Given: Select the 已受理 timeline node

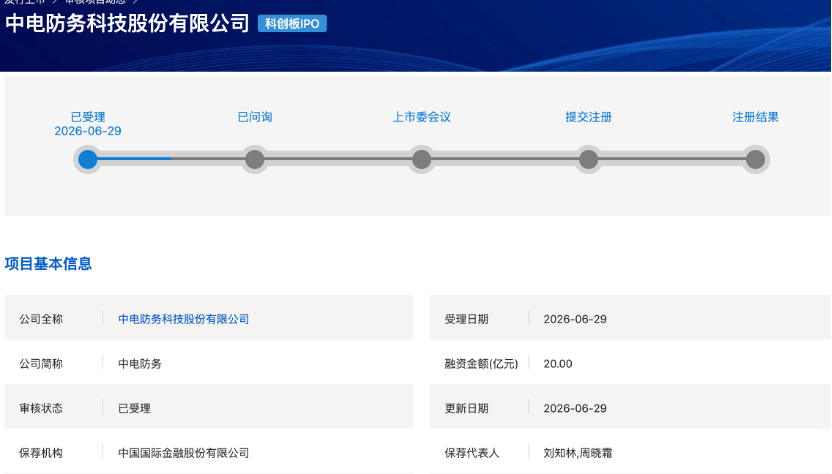Looking at the screenshot, I should pos(88,159).
